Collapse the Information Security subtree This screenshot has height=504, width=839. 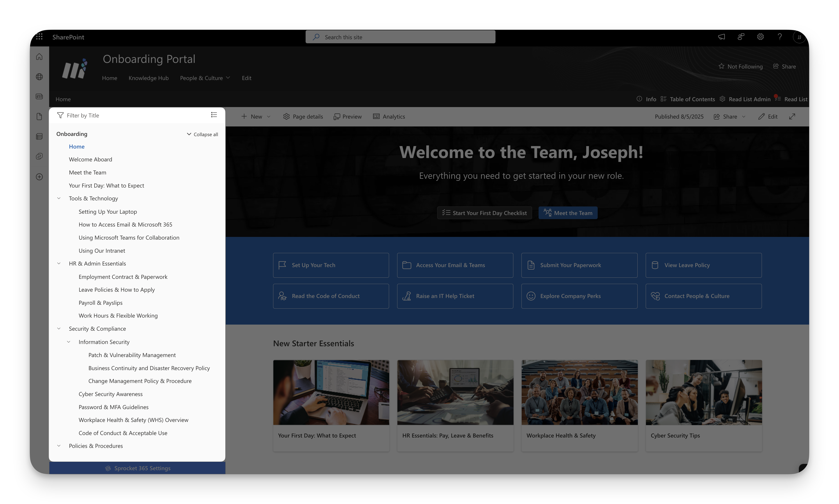tap(69, 342)
